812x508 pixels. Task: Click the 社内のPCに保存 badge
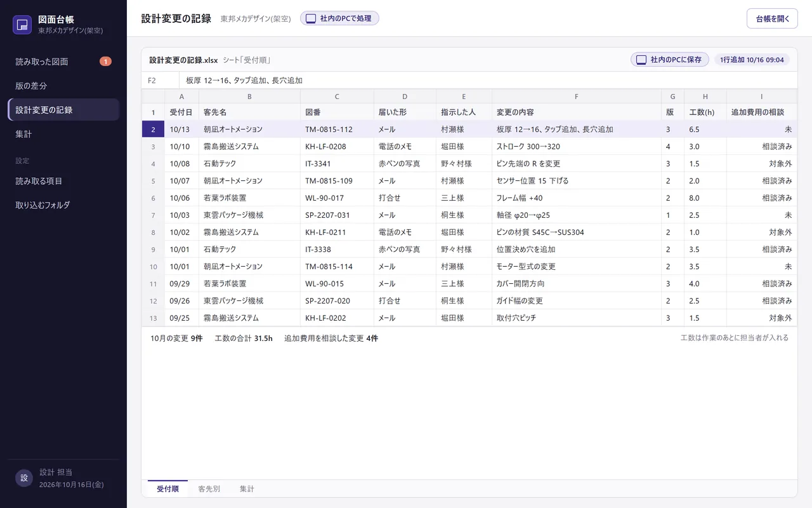tap(670, 60)
